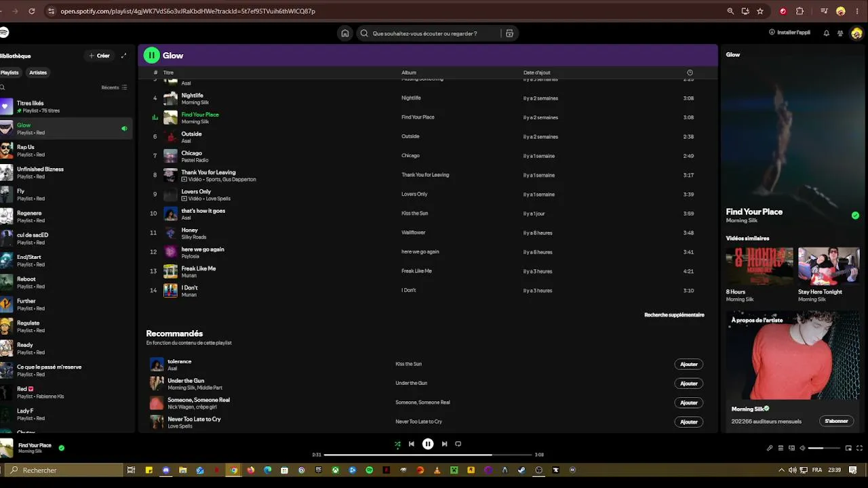Reload the browser page
The height and width of the screenshot is (488, 868).
pyautogui.click(x=32, y=11)
